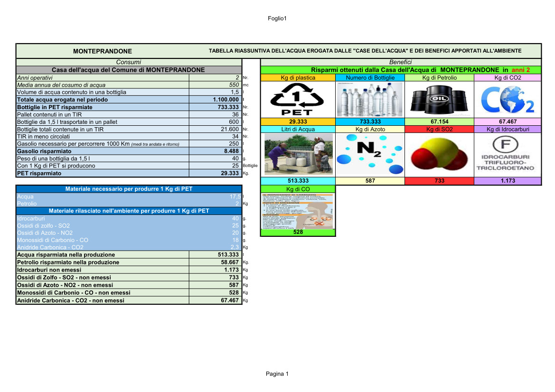Click the 'Anni operativi' value cell
555x392 pixels.
pos(215,77)
